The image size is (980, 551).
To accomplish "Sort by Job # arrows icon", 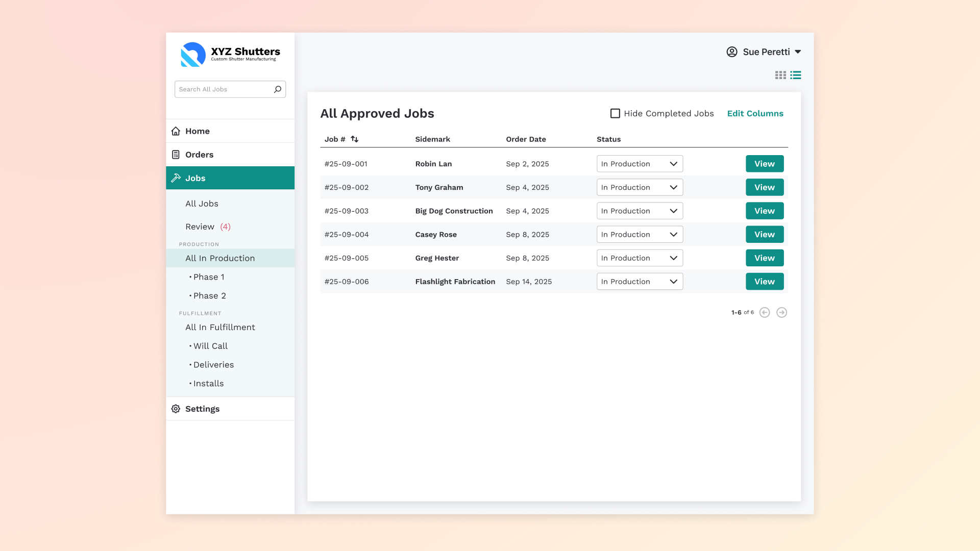I will [x=355, y=139].
